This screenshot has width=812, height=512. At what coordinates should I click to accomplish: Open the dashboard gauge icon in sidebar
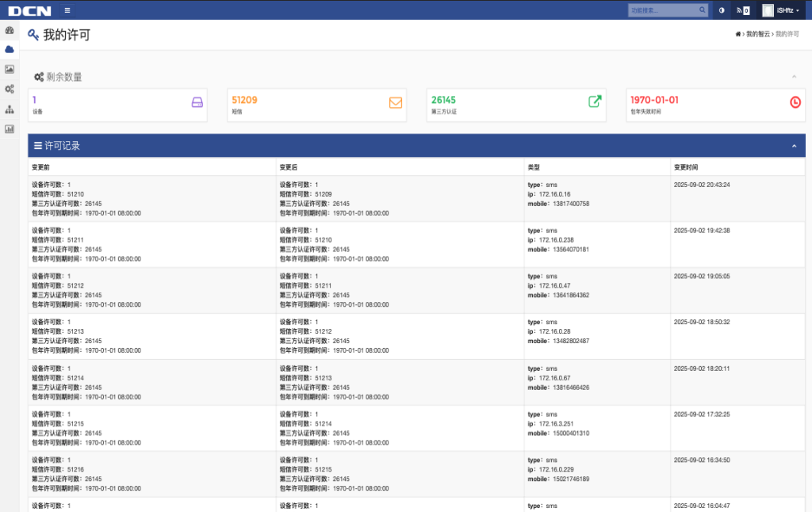pos(10,30)
